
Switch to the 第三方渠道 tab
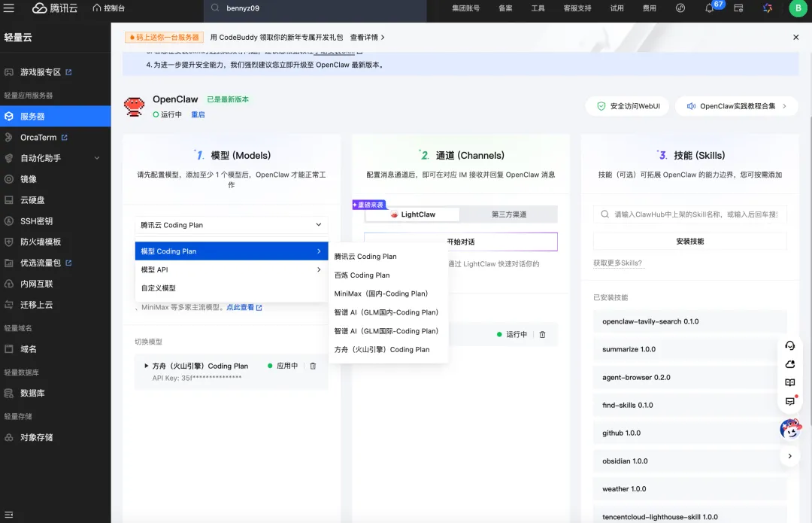click(508, 214)
